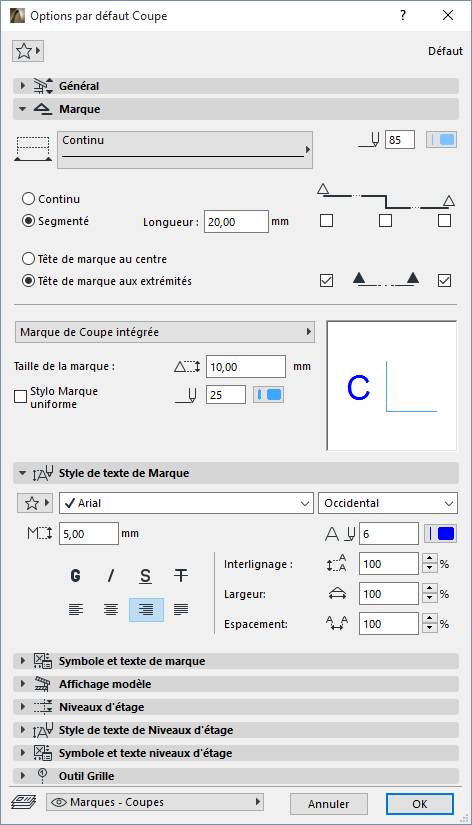Click the Longueur input field
The width and height of the screenshot is (472, 825).
coord(236,222)
